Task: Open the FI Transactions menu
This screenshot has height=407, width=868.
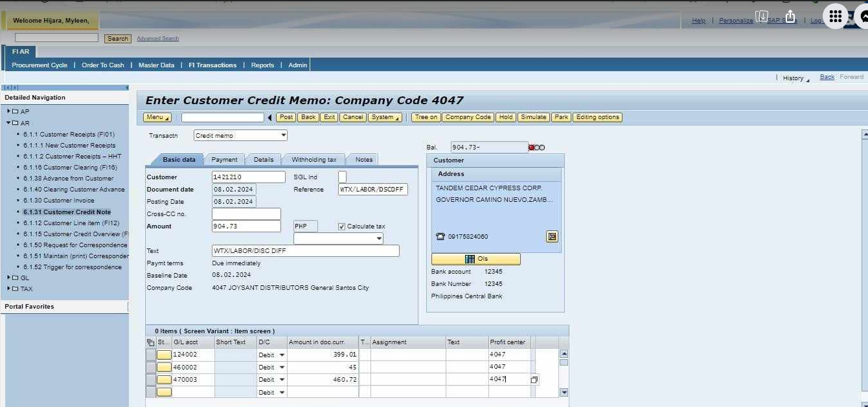Action: click(x=212, y=65)
